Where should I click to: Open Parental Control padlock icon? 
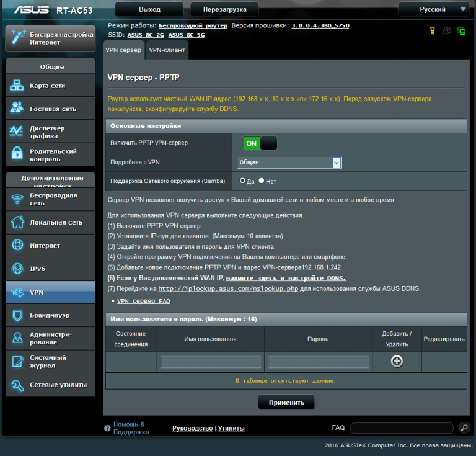click(17, 154)
